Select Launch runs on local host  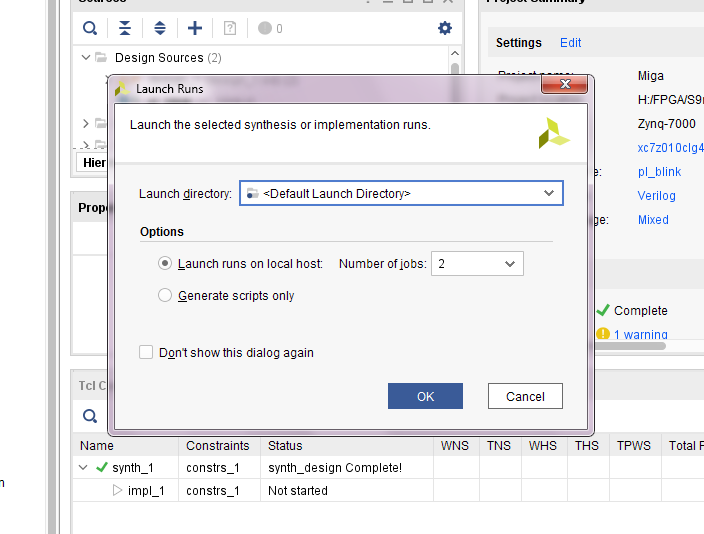(x=165, y=263)
